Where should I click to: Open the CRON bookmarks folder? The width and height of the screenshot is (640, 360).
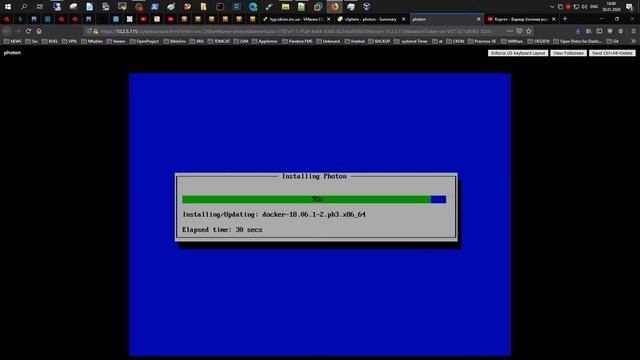pos(455,41)
